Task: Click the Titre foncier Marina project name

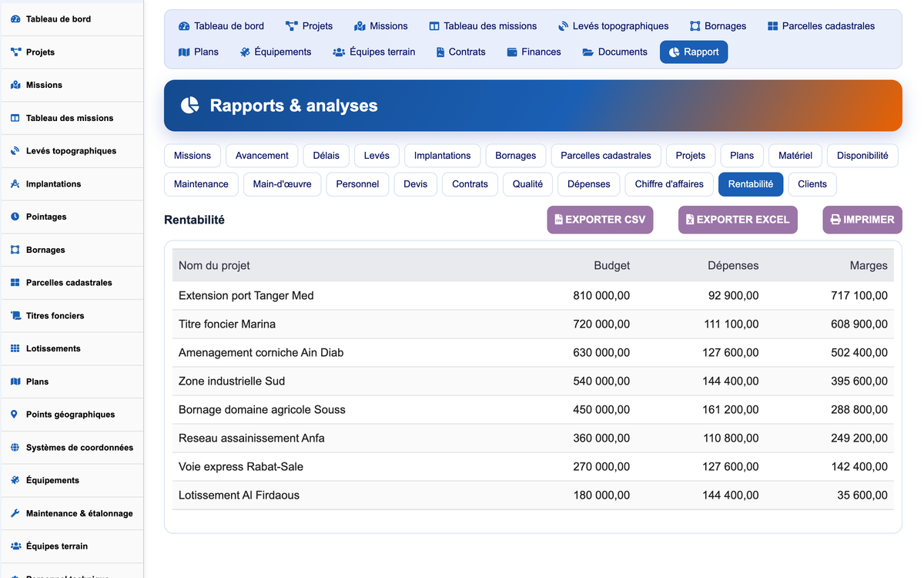Action: (227, 324)
